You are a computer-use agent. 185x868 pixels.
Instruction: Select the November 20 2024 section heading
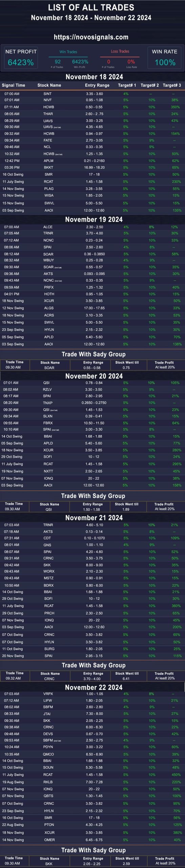(x=94, y=376)
